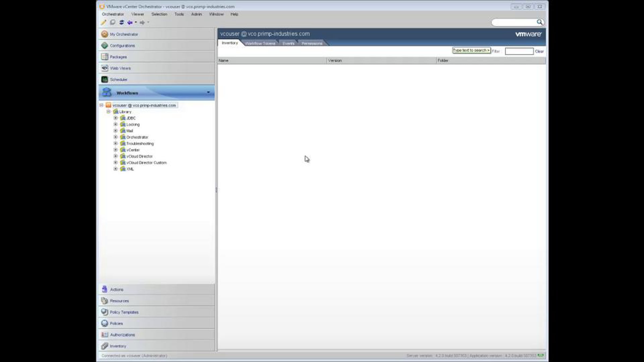Select the vcouser @ vco.primp-industries.com root node
Viewport: 644px width, 362px height.
(x=144, y=105)
